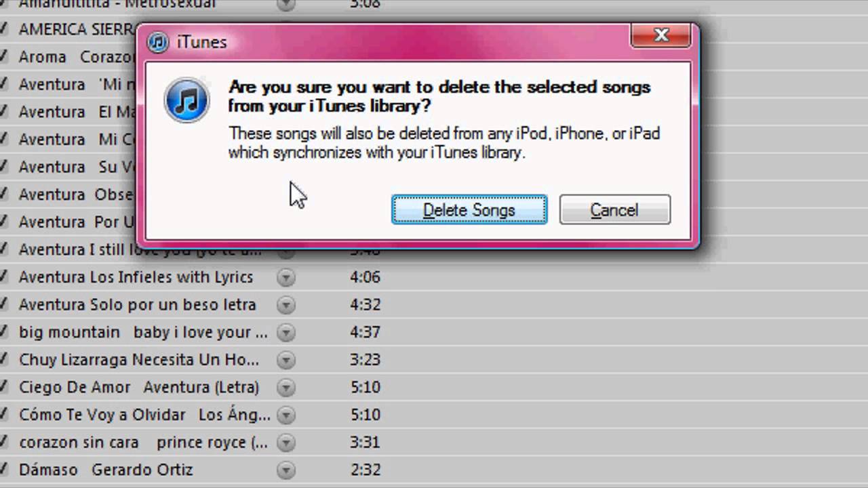Select song 'big mountain baby i love your ...'
The width and height of the screenshot is (868, 488).
click(144, 333)
